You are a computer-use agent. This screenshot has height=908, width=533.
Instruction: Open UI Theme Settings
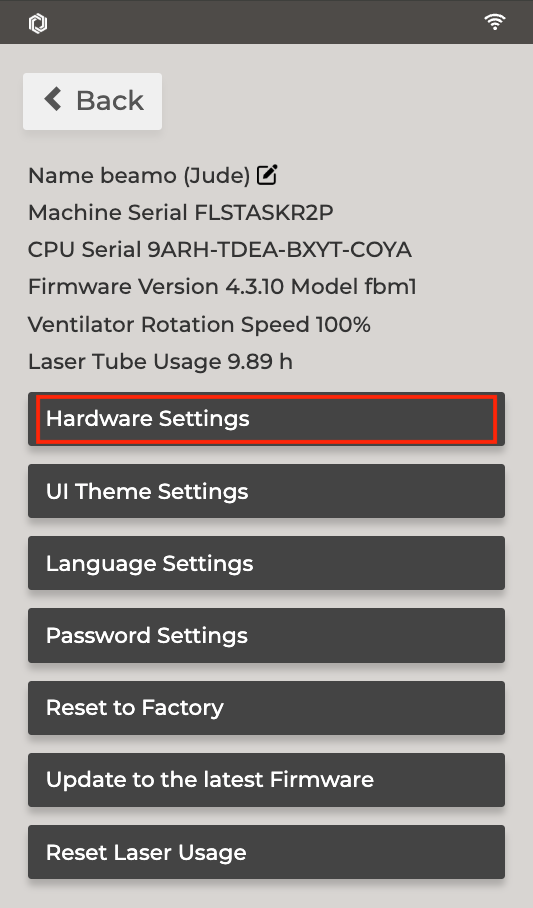point(266,491)
